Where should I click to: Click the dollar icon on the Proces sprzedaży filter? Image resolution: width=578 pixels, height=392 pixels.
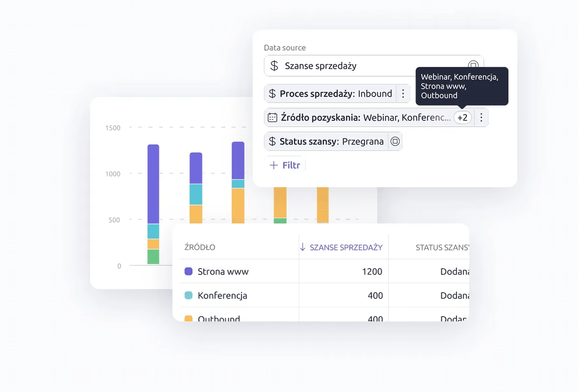tap(272, 94)
